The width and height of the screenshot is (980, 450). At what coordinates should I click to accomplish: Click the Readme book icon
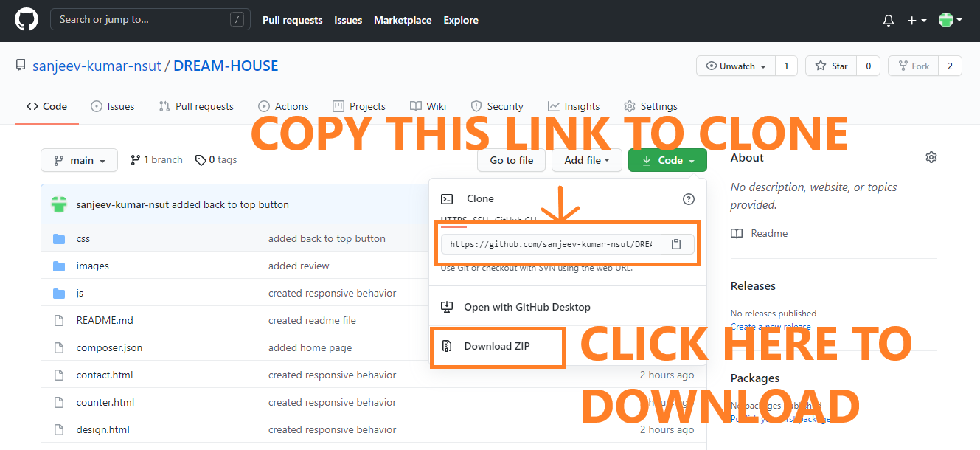tap(737, 233)
